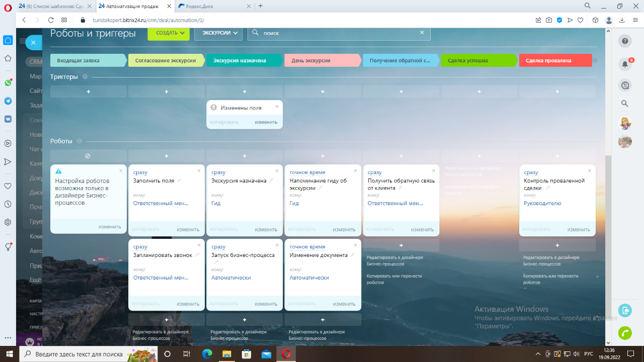Close the automation slider panel

tap(33, 43)
